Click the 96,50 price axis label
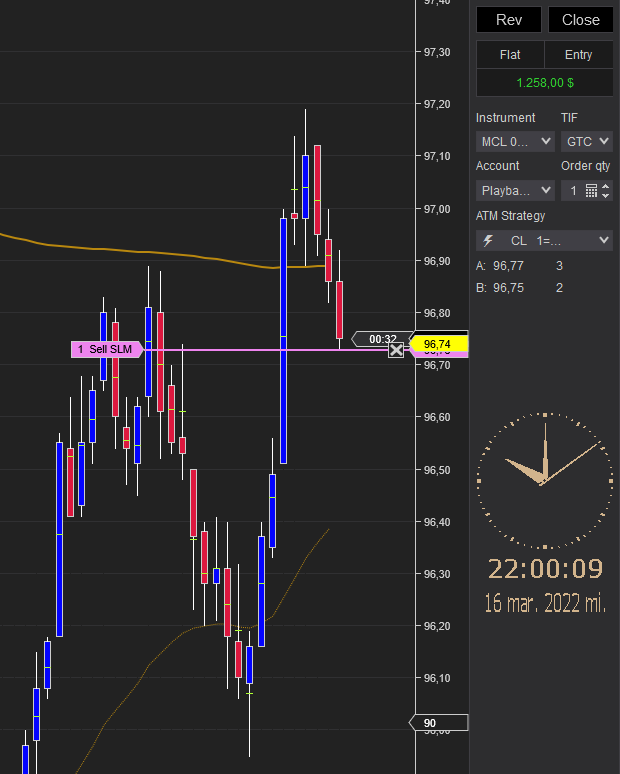The height and width of the screenshot is (774, 620). pyautogui.click(x=437, y=470)
